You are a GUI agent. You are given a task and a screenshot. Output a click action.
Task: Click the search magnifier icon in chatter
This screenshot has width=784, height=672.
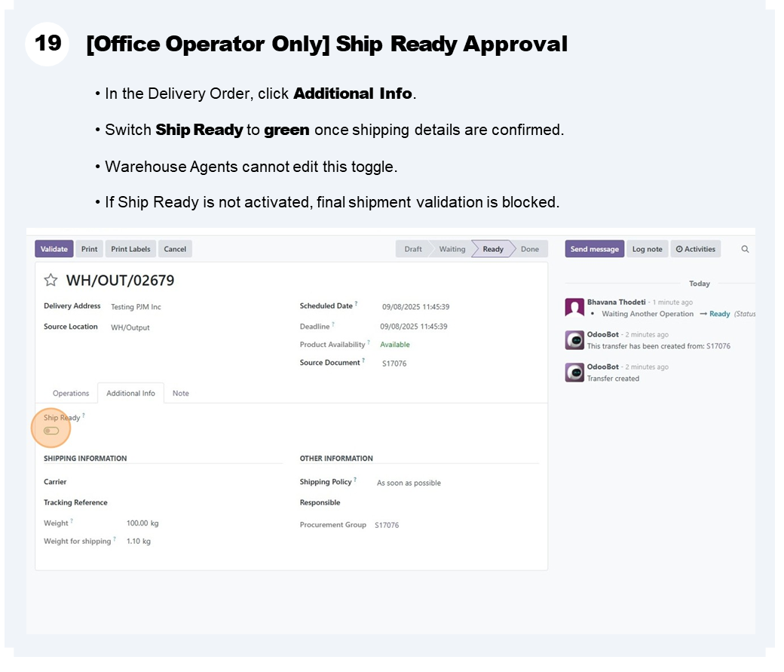click(x=745, y=249)
